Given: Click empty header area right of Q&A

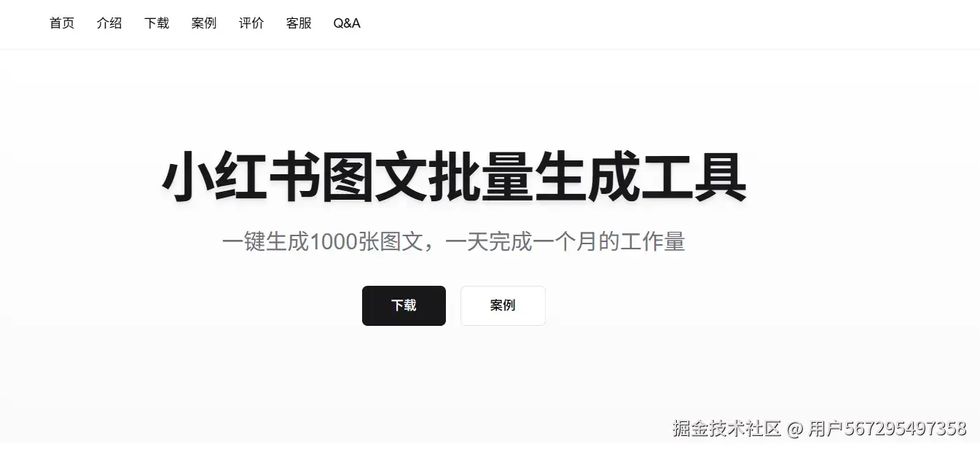Looking at the screenshot, I should 656,23.
